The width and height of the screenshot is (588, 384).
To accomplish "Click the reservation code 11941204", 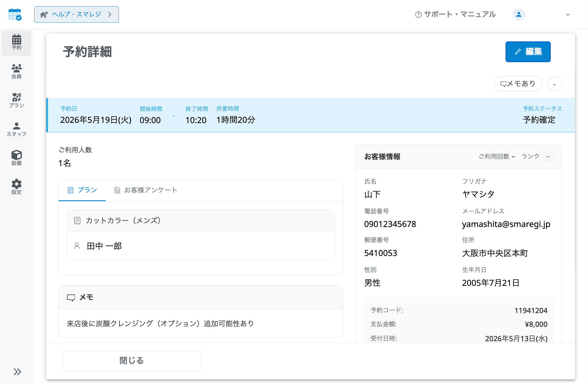I will click(531, 311).
